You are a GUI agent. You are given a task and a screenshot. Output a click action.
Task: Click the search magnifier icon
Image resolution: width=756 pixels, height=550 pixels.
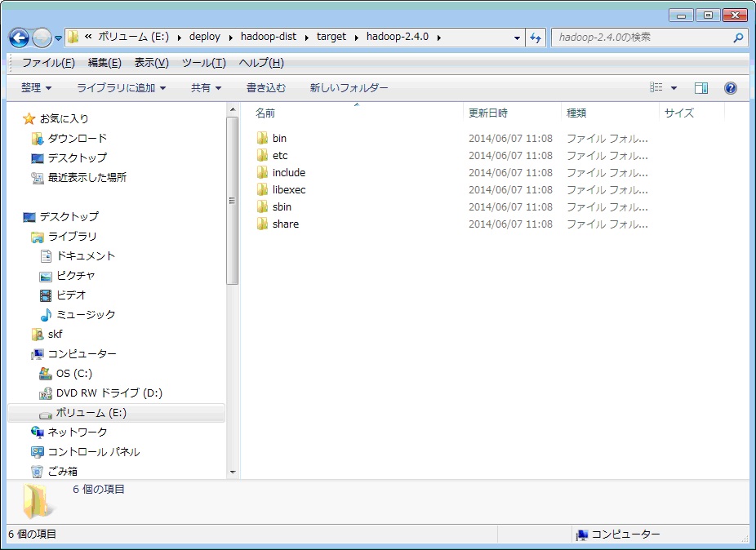click(x=738, y=38)
